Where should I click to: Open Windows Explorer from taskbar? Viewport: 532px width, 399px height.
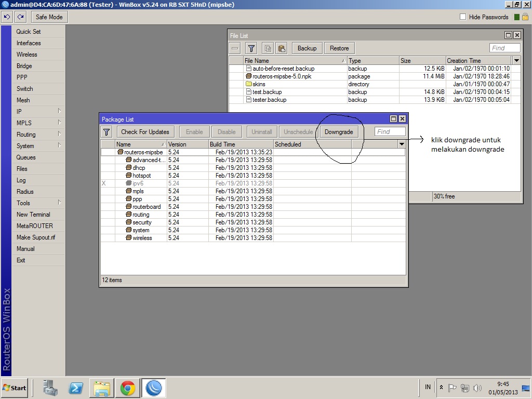[102, 388]
